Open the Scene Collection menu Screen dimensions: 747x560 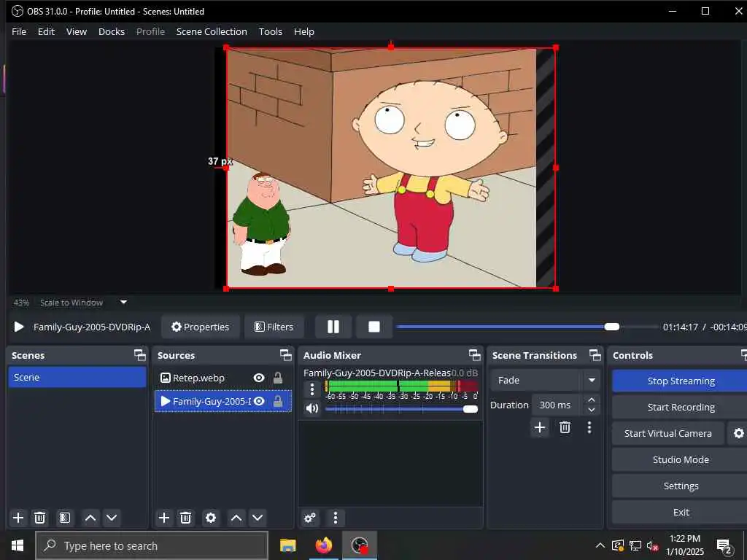tap(212, 31)
